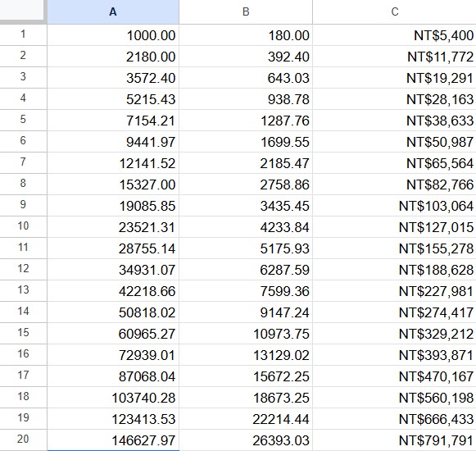This screenshot has width=476, height=451.
Task: Click the select-all corner box
Action: pyautogui.click(x=23, y=11)
